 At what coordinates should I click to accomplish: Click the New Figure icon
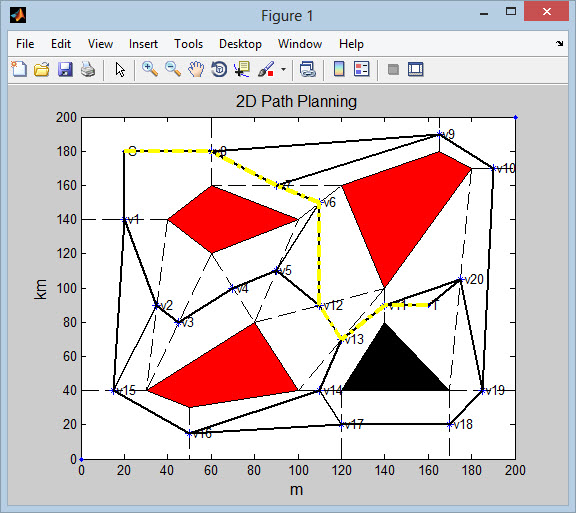pyautogui.click(x=19, y=69)
